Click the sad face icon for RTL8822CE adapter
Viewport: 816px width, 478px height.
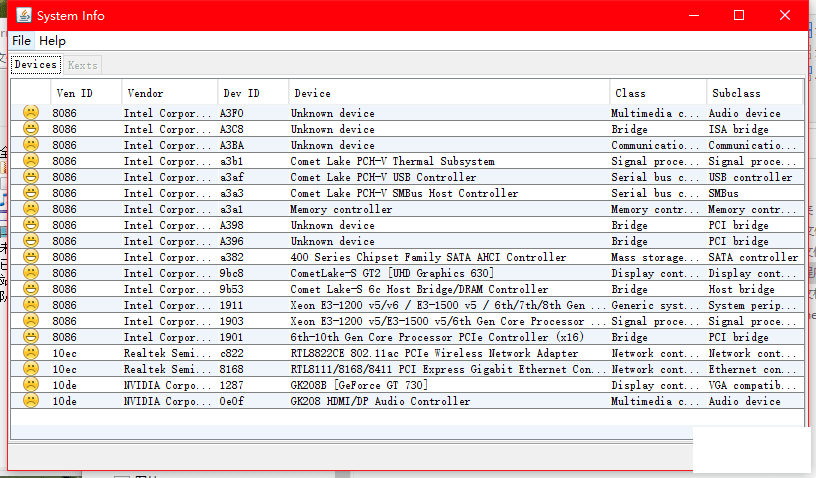[x=31, y=353]
